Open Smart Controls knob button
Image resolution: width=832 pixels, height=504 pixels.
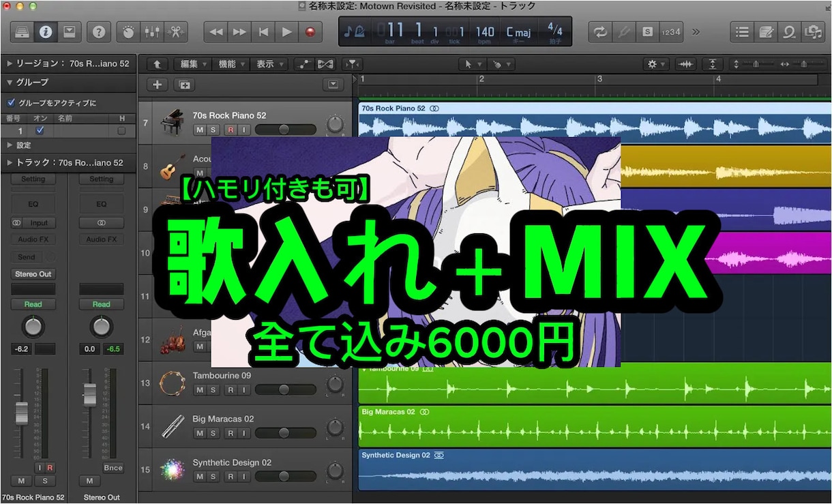128,31
